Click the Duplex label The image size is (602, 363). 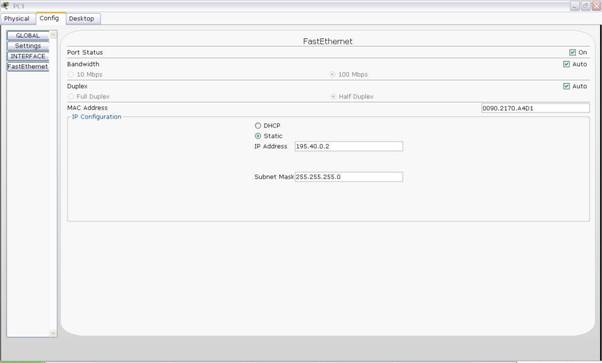77,86
